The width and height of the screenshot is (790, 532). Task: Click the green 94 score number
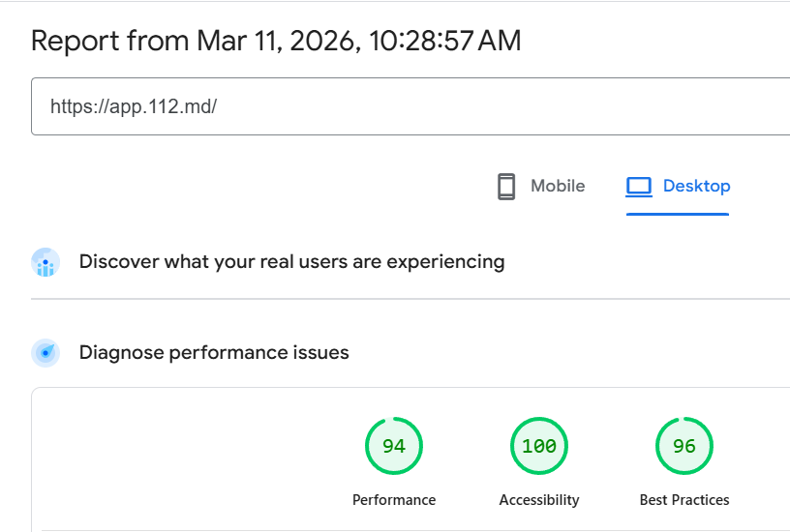click(393, 446)
